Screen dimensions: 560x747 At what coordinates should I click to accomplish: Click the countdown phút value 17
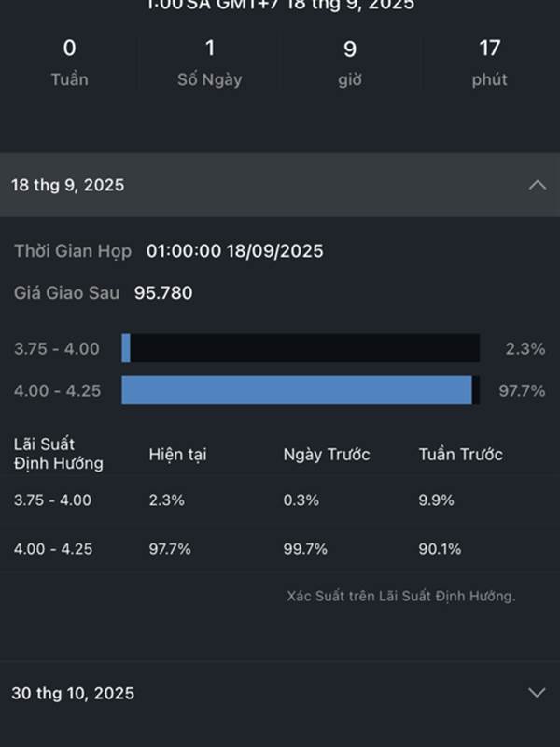[x=489, y=49]
